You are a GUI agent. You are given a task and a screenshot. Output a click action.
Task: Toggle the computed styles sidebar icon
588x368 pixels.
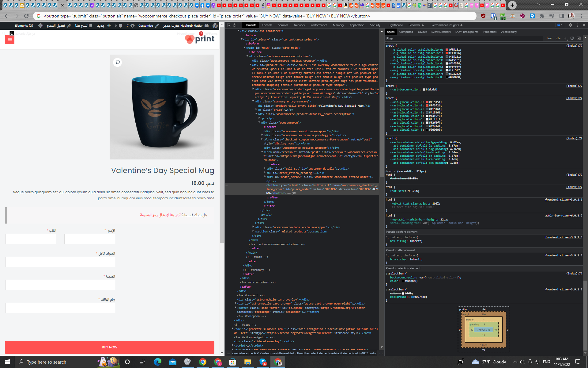(579, 38)
